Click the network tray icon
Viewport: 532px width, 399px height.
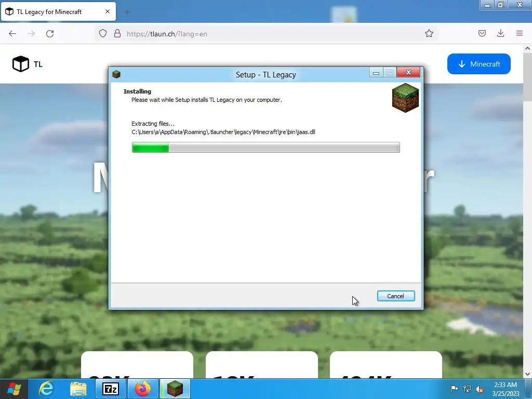click(467, 389)
